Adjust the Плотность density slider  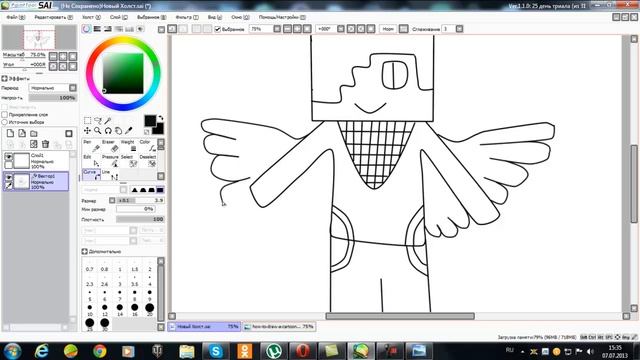[x=140, y=219]
